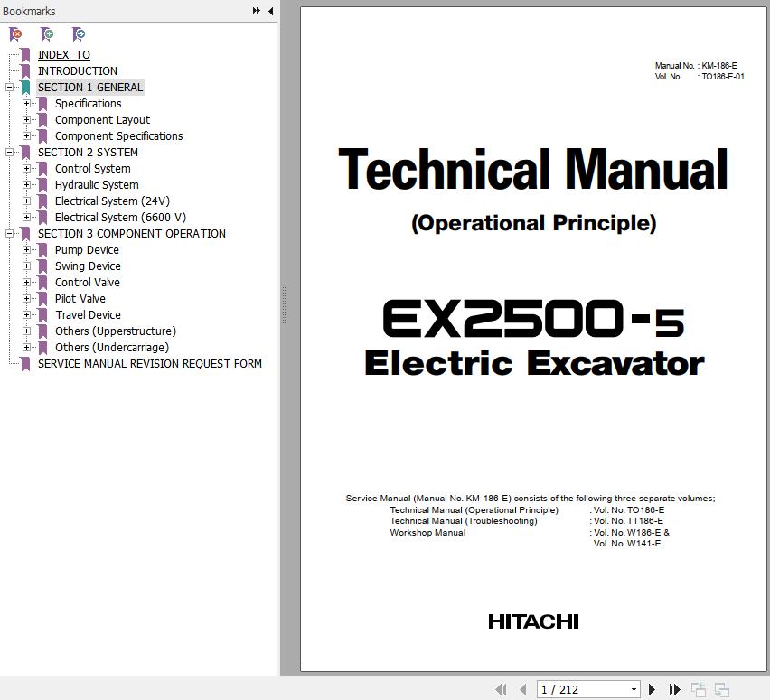The image size is (770, 700).
Task: Collapse the Bookmarks panel with left arrow
Action: point(270,11)
